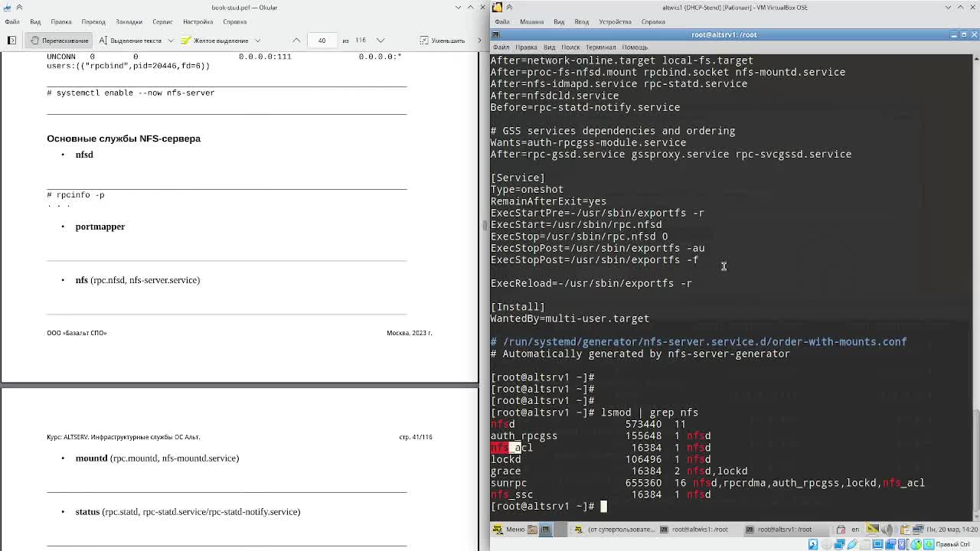Go to the next page in Okular
This screenshot has height=551, width=980.
click(x=381, y=40)
